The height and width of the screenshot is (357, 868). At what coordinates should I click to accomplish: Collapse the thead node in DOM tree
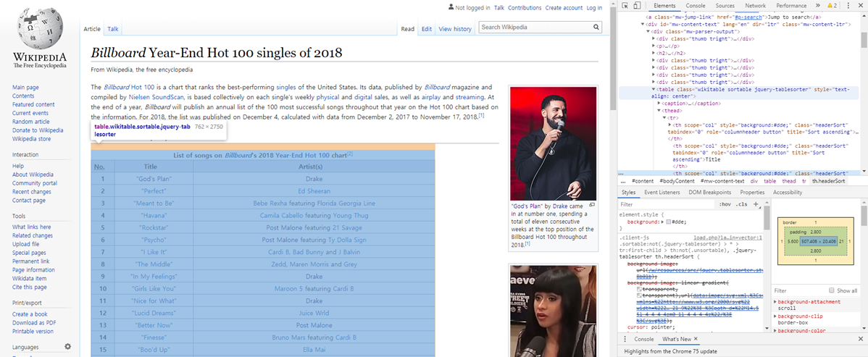tap(659, 111)
